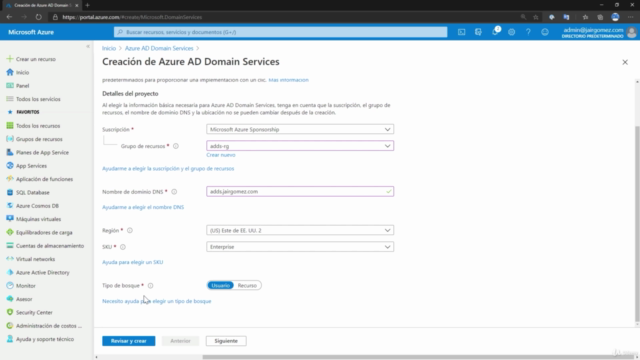The height and width of the screenshot is (360, 640).
Task: Click Crear un recurso plus icon
Action: coord(10,59)
